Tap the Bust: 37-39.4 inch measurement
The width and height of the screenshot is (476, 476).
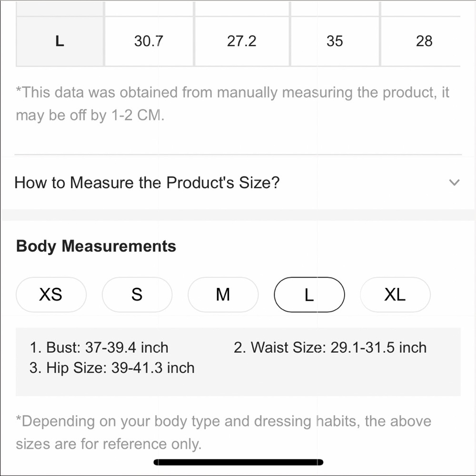click(x=99, y=347)
